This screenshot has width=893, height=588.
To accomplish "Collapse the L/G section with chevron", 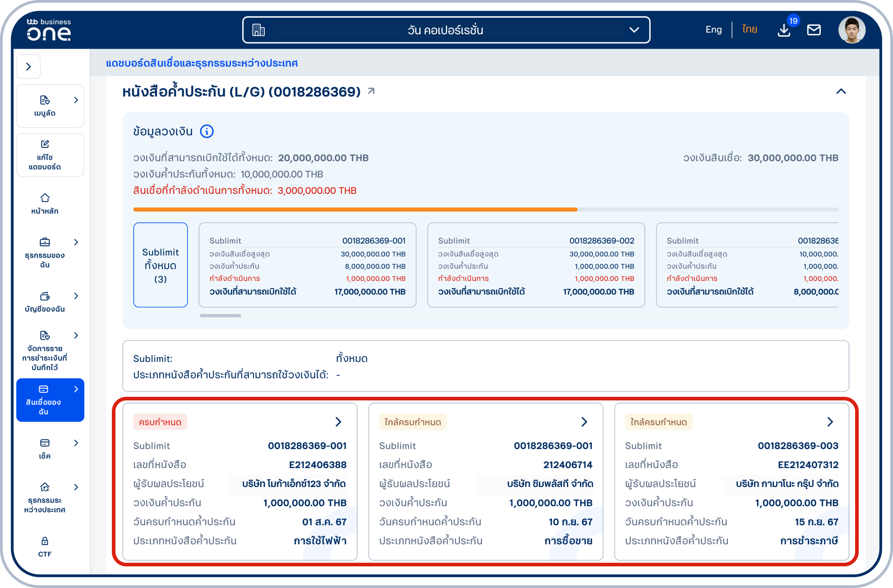I will click(x=841, y=92).
